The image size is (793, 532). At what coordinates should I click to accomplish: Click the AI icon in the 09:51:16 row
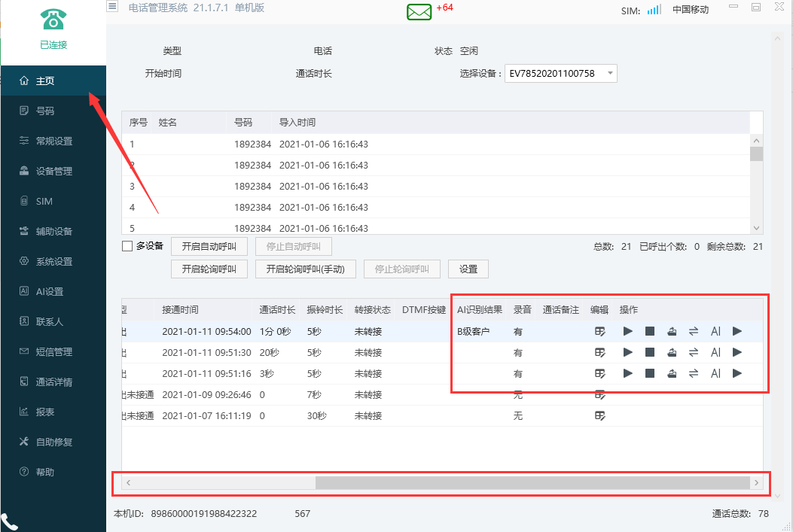(715, 374)
